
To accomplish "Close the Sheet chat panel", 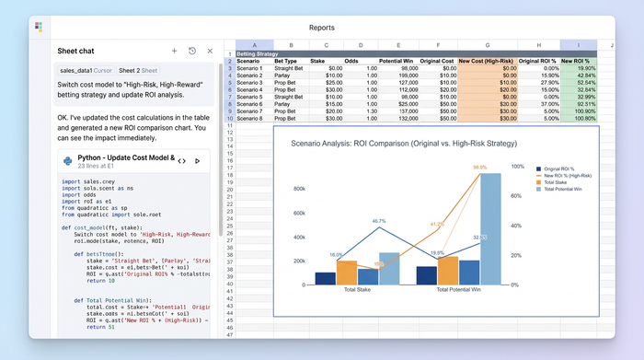I will tap(210, 51).
